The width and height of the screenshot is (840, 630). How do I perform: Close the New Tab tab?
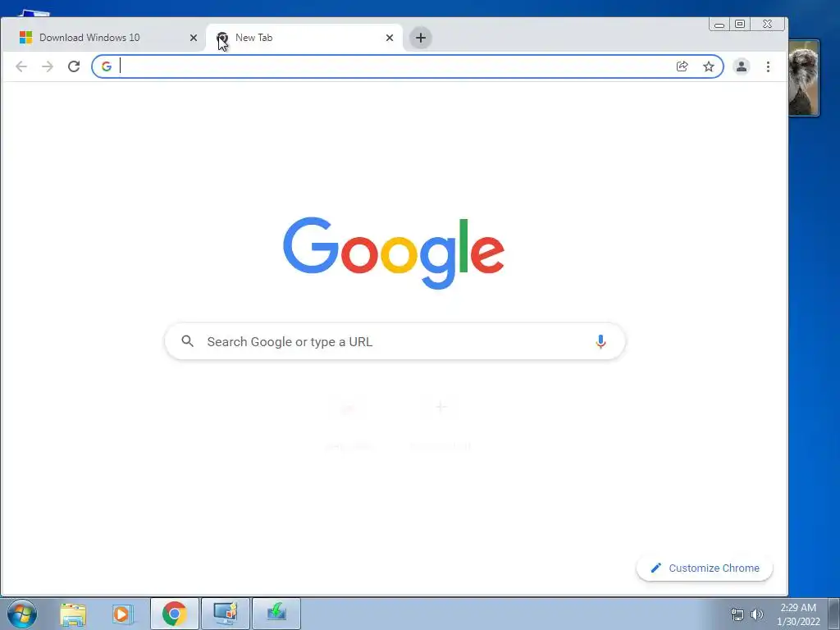point(390,38)
